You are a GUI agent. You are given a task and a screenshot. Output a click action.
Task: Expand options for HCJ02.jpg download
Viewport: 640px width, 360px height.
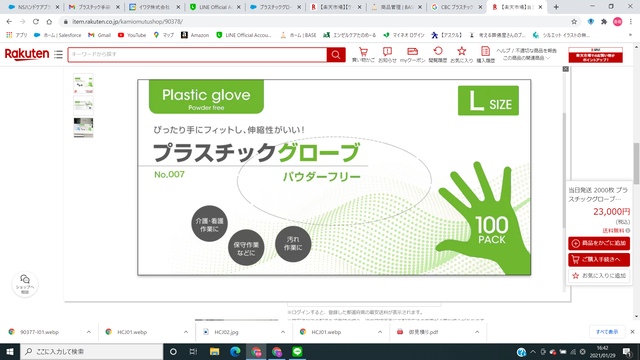point(283,332)
